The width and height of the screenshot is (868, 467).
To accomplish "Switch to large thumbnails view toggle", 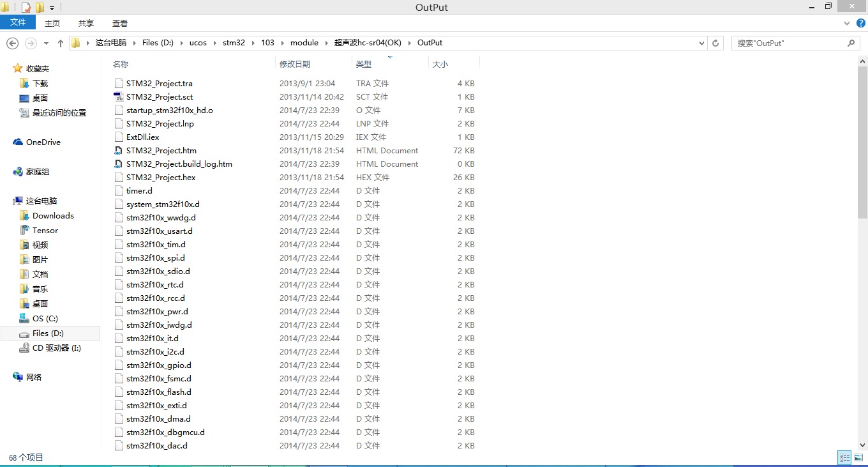I will tap(858, 457).
